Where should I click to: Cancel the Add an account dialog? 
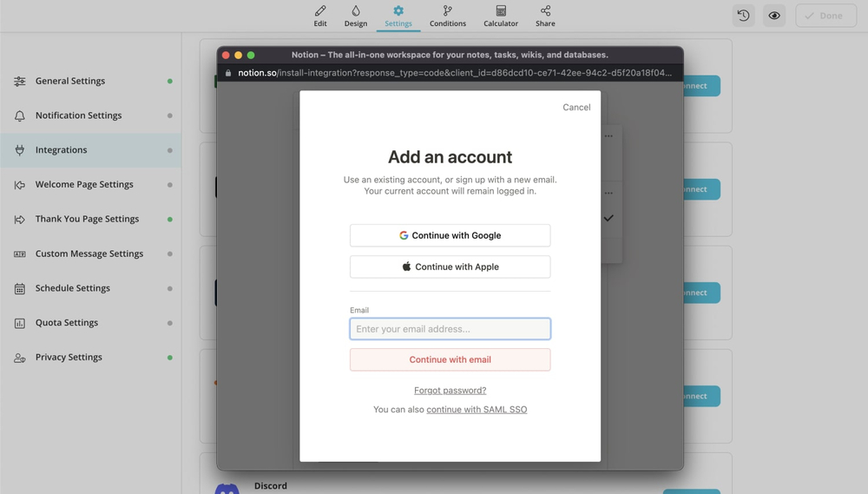tap(576, 108)
